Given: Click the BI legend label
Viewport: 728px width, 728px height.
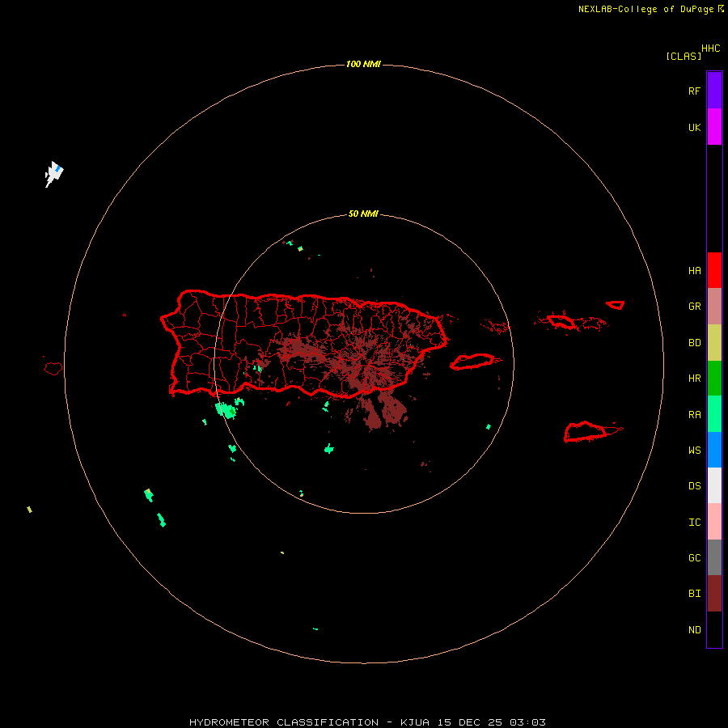Looking at the screenshot, I should 694,594.
